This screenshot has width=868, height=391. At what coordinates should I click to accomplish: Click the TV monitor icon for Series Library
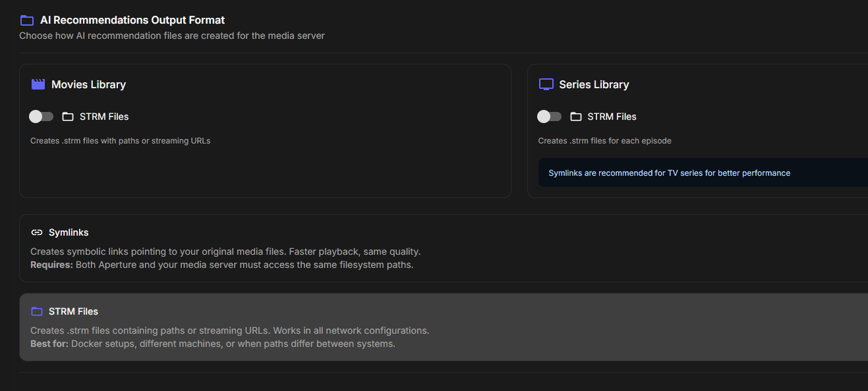click(546, 84)
